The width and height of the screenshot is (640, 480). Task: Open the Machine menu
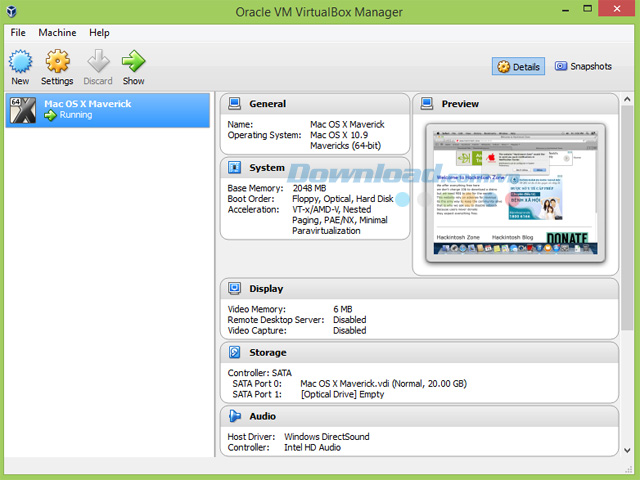click(57, 33)
